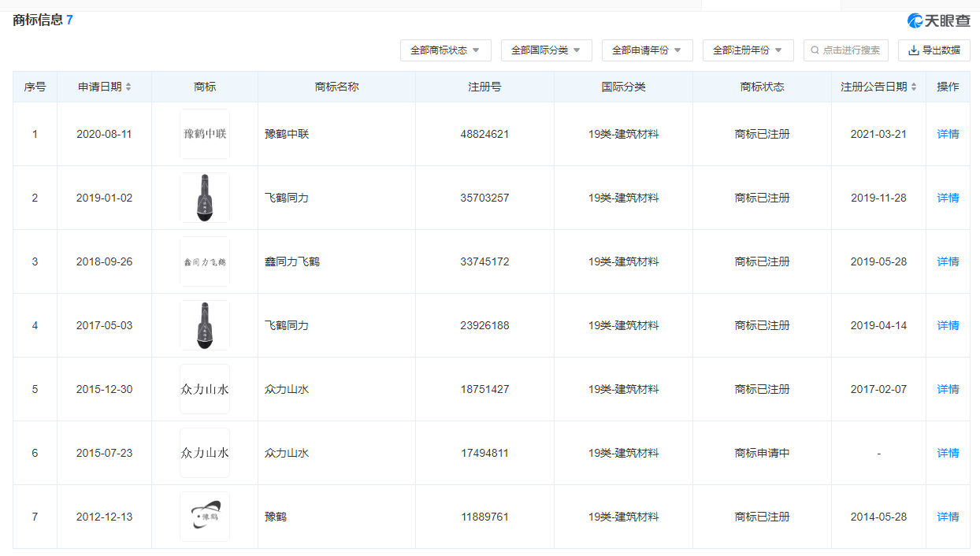
Task: Open the 全部注册年份 filter
Action: coord(748,50)
